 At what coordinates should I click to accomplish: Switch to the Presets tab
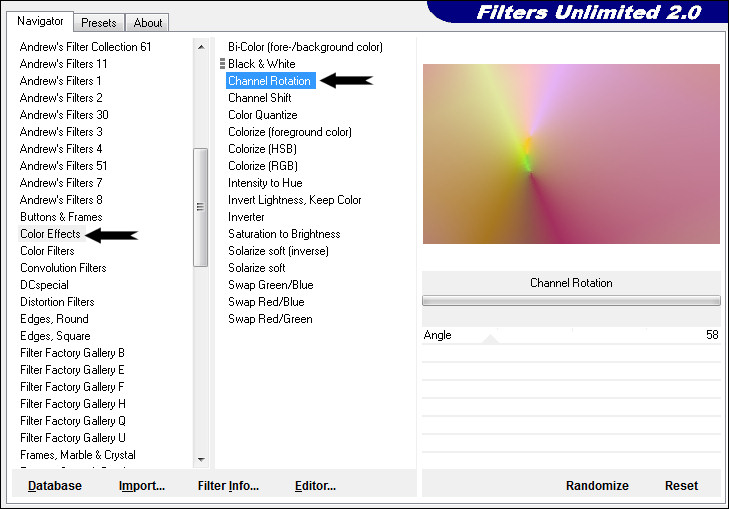pos(99,22)
